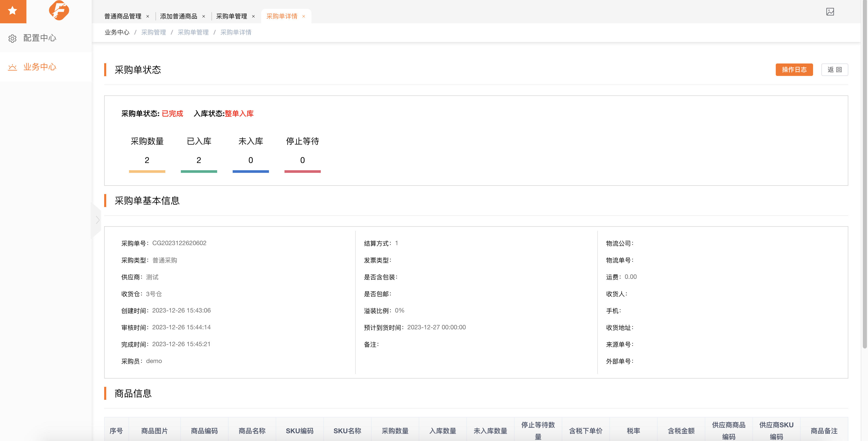868x441 pixels.
Task: Click expected arrival 2023-12-27 00:00:00
Action: click(x=436, y=328)
